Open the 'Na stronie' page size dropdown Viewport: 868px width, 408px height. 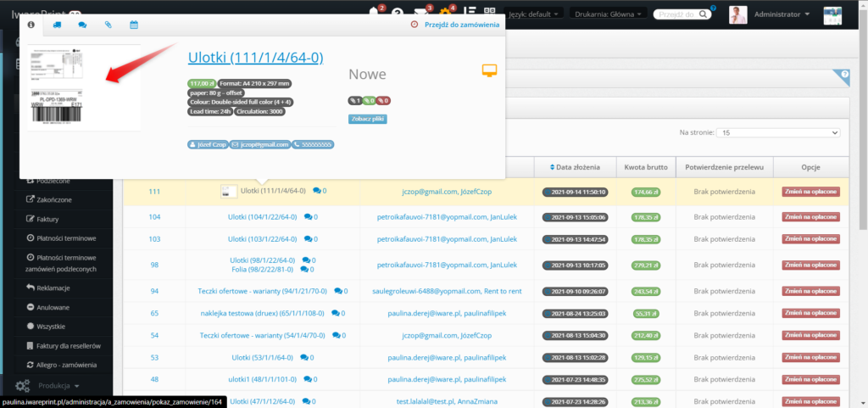pos(778,133)
